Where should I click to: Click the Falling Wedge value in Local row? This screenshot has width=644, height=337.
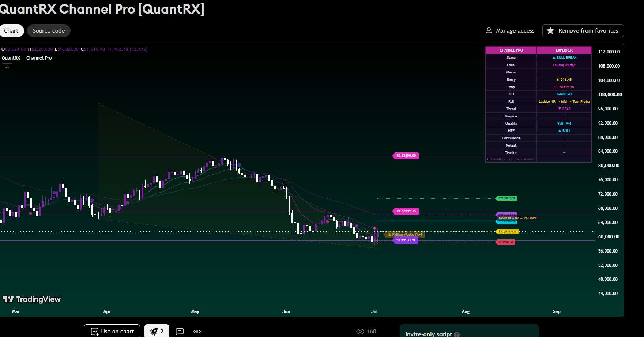click(564, 65)
